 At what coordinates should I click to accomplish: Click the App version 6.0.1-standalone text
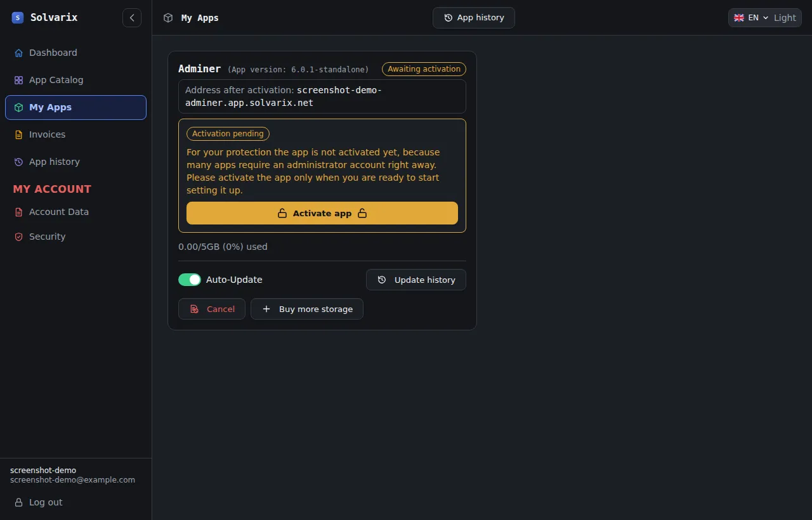298,69
